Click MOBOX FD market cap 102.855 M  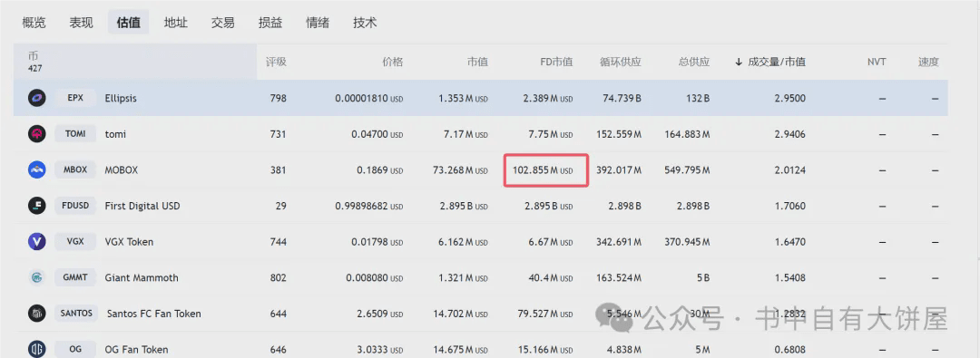(x=542, y=170)
